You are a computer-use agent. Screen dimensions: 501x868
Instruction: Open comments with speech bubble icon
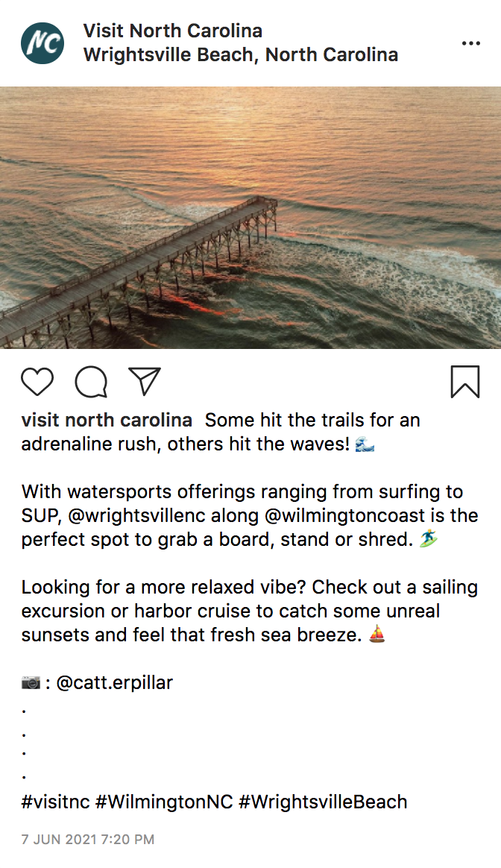91,382
